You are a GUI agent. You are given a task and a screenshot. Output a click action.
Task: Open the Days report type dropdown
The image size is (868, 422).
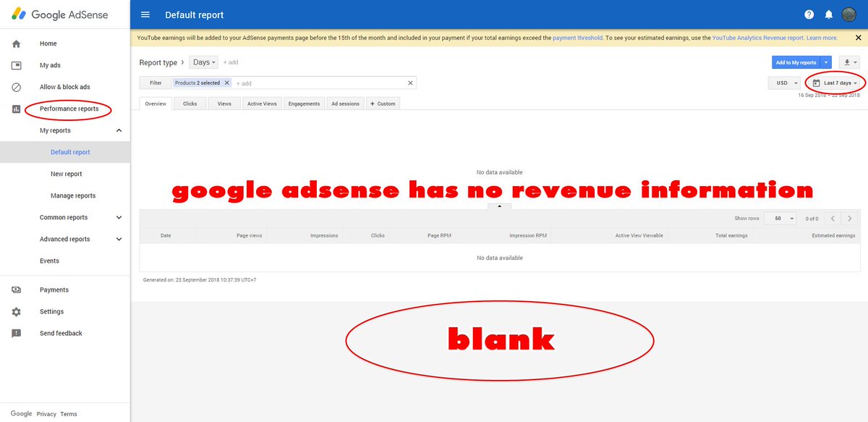pyautogui.click(x=204, y=63)
